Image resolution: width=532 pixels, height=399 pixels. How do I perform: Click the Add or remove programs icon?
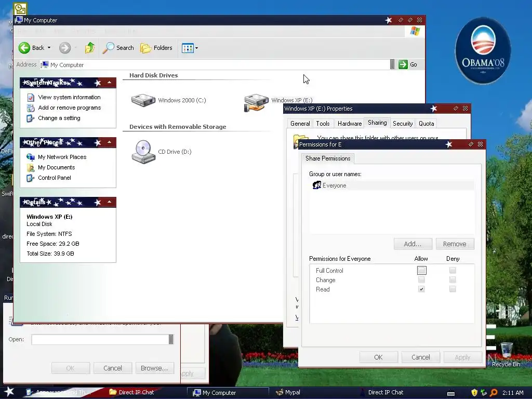click(31, 108)
